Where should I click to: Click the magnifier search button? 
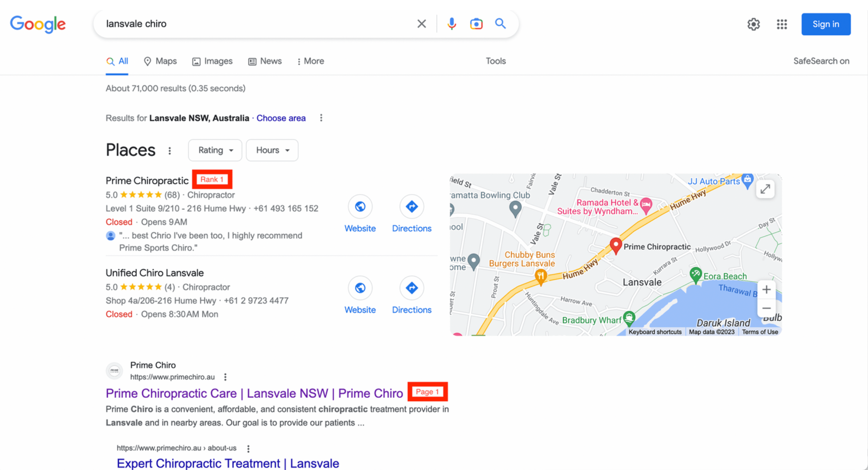[500, 24]
